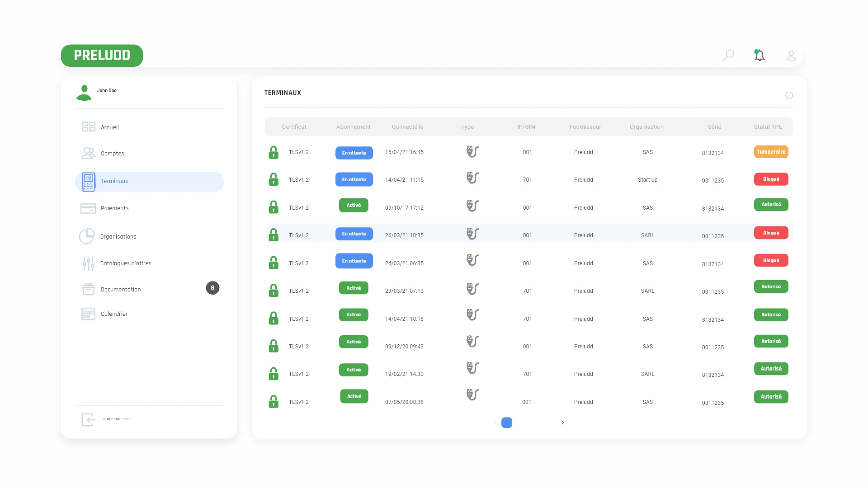This screenshot has height=488, width=868.
Task: Open Paiements in the sidebar
Action: click(114, 208)
